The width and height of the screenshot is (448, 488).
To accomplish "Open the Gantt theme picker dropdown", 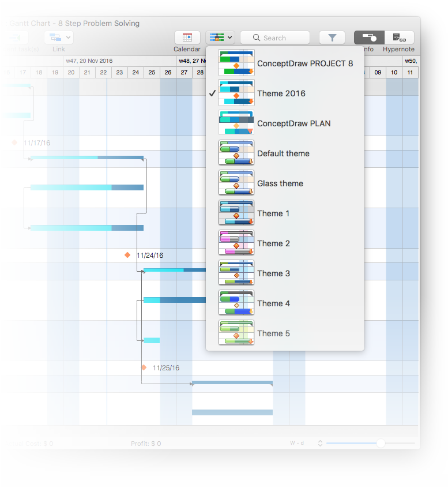I will pos(220,37).
